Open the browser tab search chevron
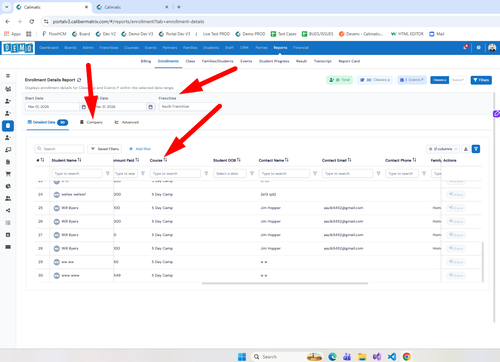 pyautogui.click(x=6, y=7)
